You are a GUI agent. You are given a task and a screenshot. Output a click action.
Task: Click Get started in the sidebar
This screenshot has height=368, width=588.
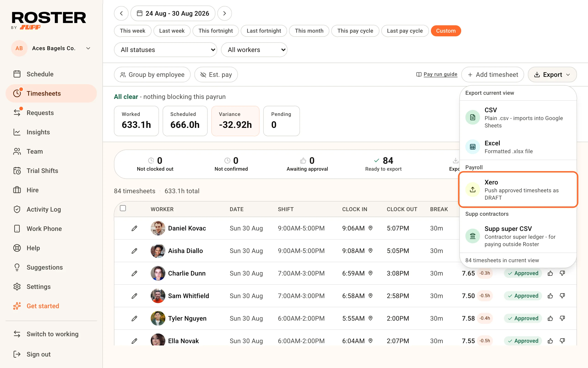51,306
